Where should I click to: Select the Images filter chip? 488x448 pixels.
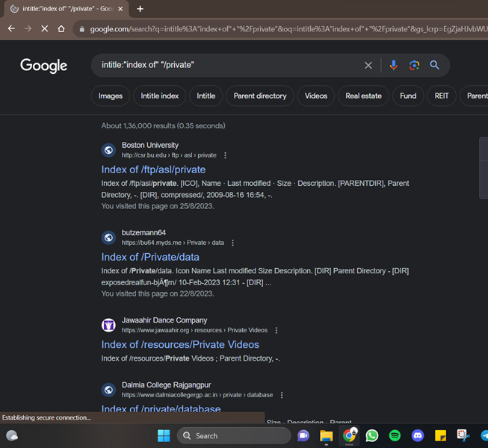(x=111, y=96)
